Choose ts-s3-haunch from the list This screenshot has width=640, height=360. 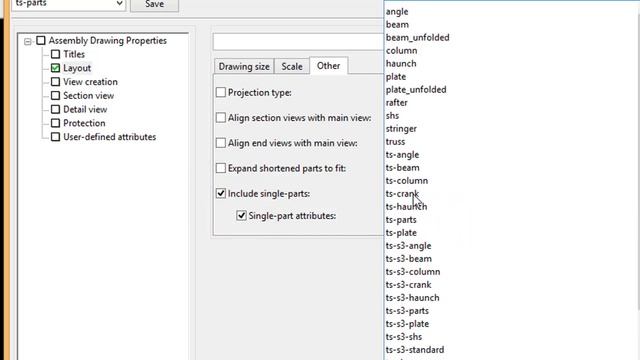(413, 298)
